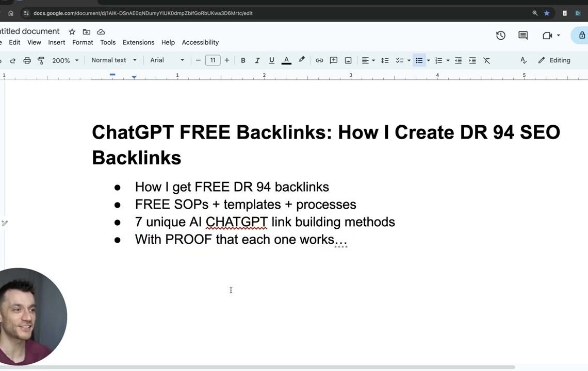This screenshot has width=588, height=371.
Task: Open the View menu
Action: tap(34, 42)
